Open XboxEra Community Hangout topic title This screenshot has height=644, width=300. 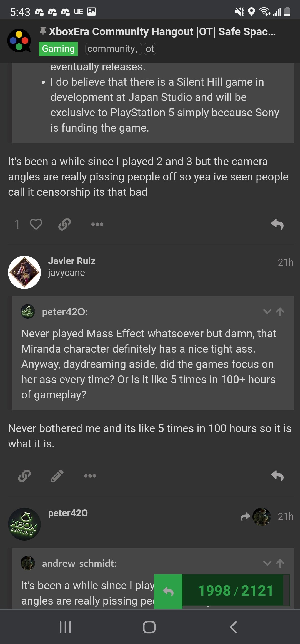point(162,32)
